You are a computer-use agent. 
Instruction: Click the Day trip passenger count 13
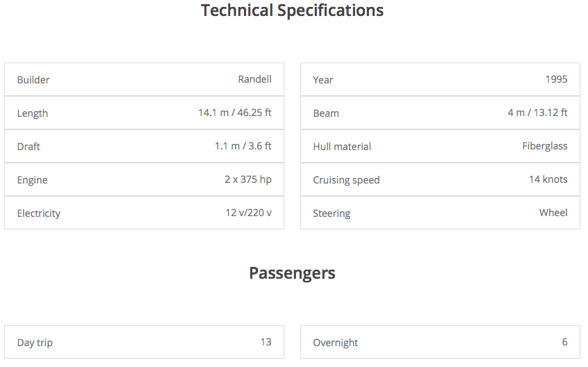pos(266,342)
